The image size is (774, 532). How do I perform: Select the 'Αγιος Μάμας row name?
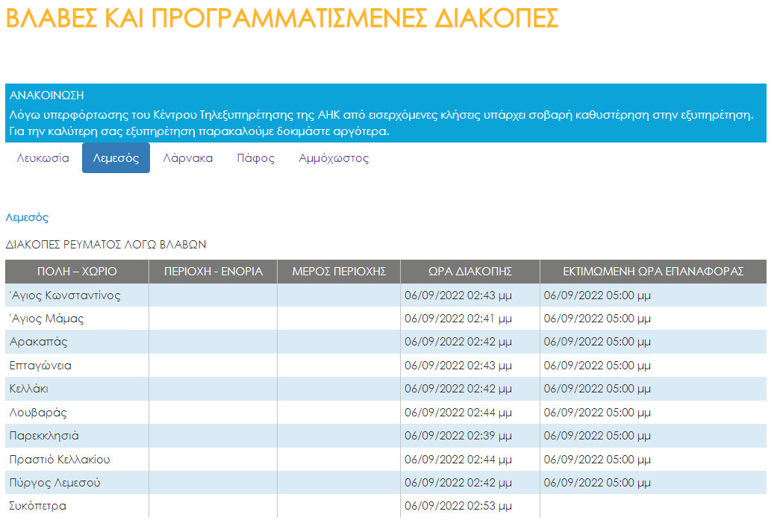[46, 319]
